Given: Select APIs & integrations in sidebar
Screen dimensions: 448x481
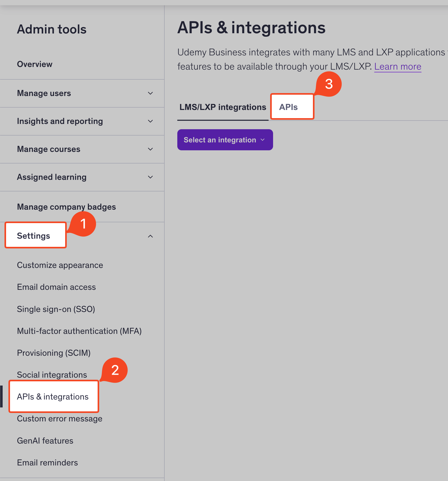Looking at the screenshot, I should coord(53,397).
